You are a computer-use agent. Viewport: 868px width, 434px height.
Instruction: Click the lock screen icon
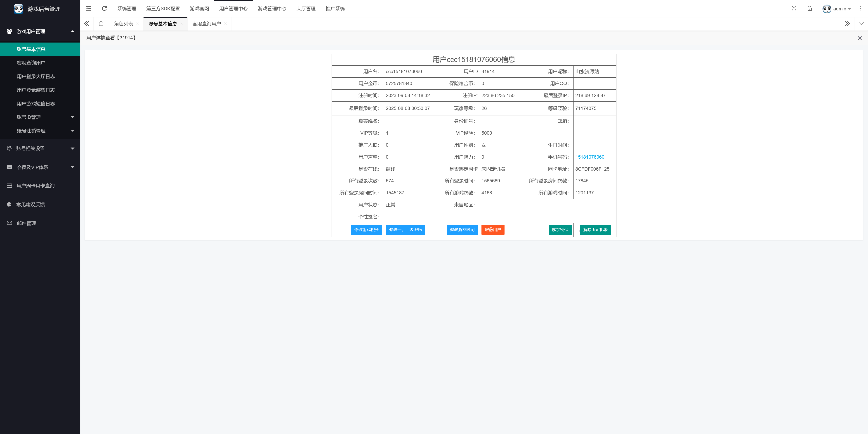click(x=809, y=8)
